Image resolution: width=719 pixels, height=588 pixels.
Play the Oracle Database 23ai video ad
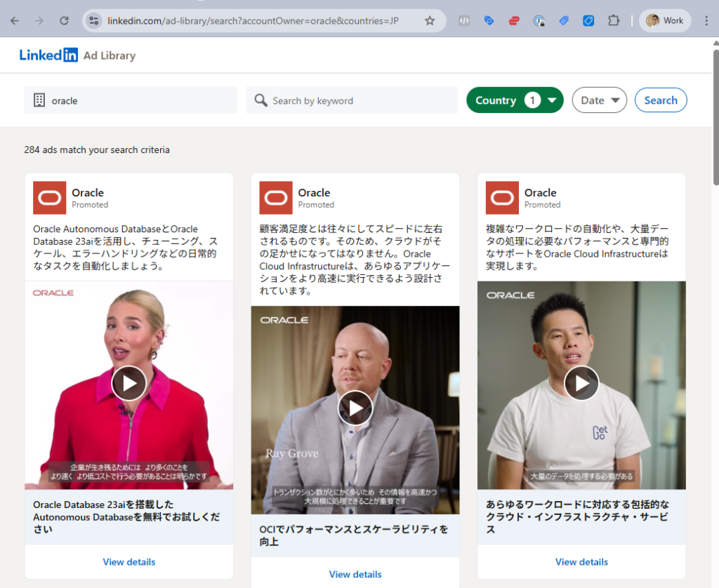[128, 383]
